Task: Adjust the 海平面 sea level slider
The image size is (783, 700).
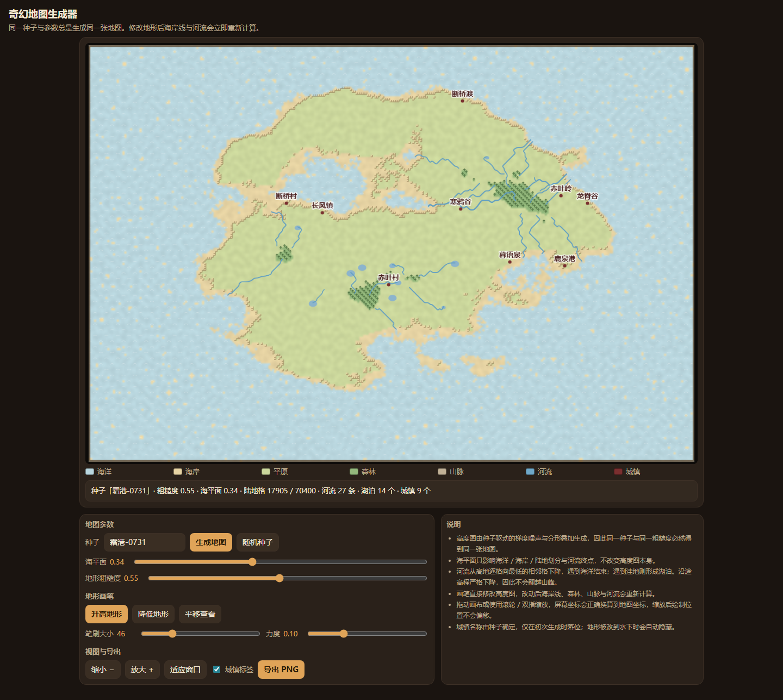Action: pyautogui.click(x=281, y=562)
